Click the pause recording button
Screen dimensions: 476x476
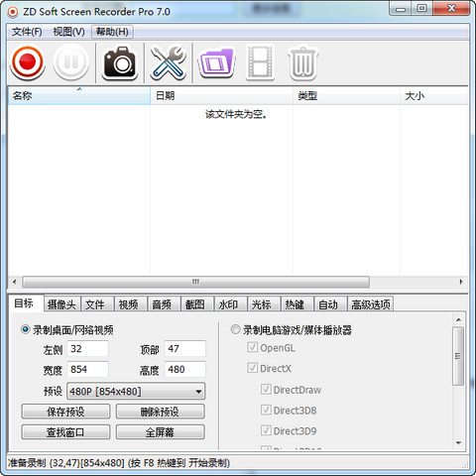tap(71, 62)
